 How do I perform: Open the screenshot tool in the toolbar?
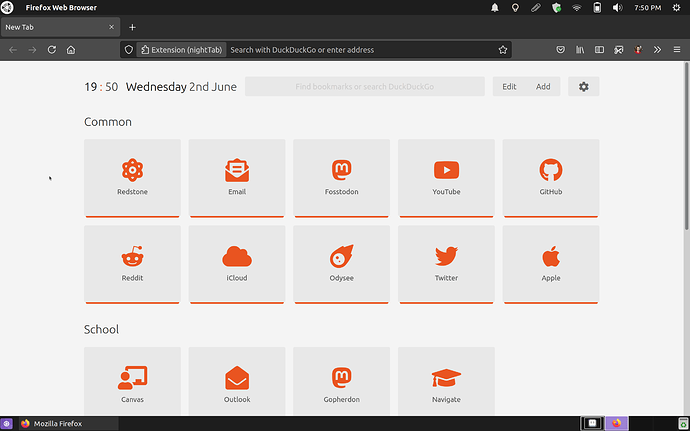click(x=619, y=50)
